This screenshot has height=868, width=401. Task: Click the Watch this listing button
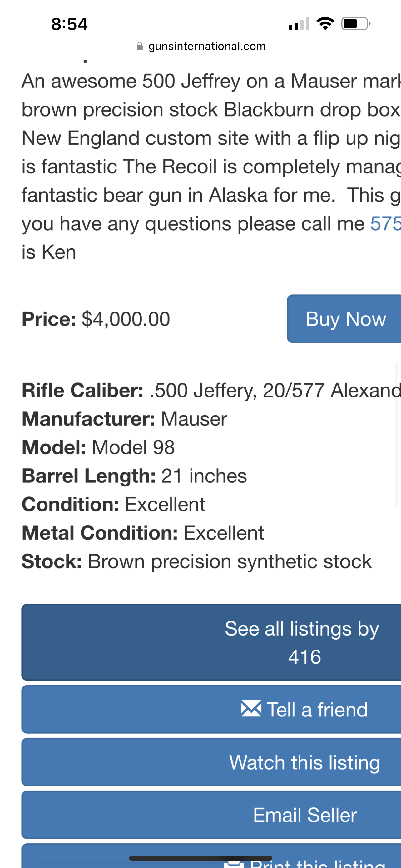coord(211,762)
